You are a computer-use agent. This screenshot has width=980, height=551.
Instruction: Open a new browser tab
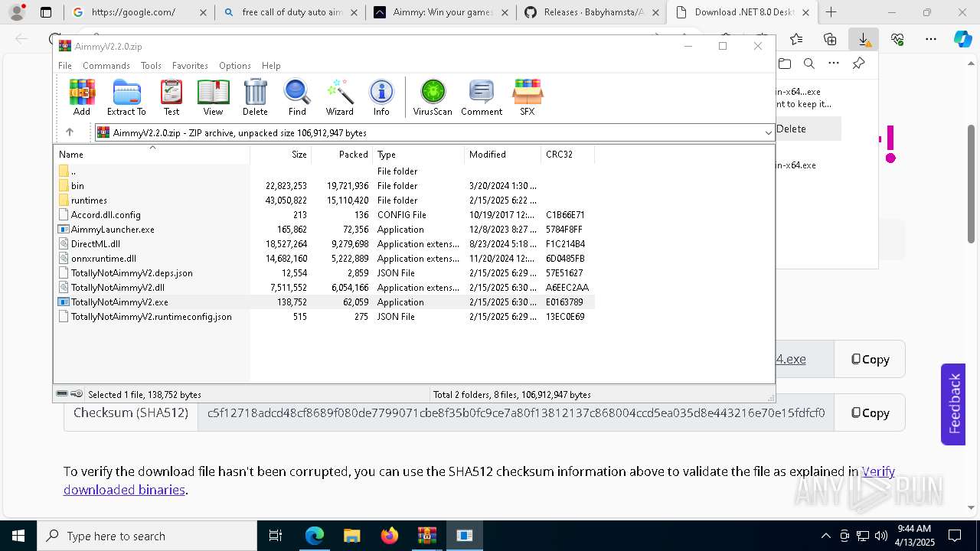click(831, 12)
